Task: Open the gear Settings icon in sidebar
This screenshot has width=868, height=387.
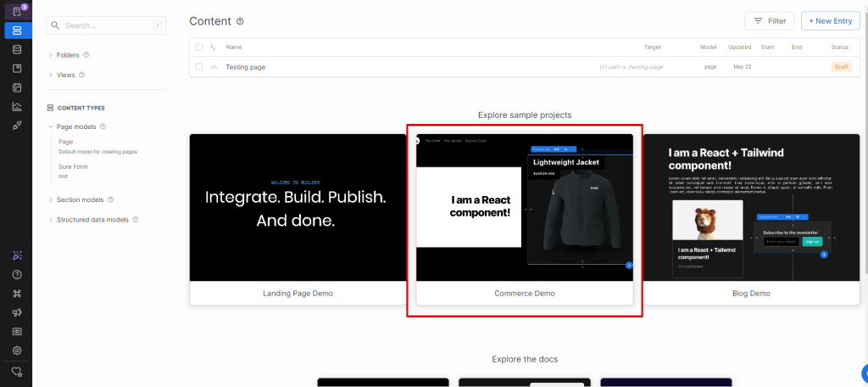Action: coord(17,351)
